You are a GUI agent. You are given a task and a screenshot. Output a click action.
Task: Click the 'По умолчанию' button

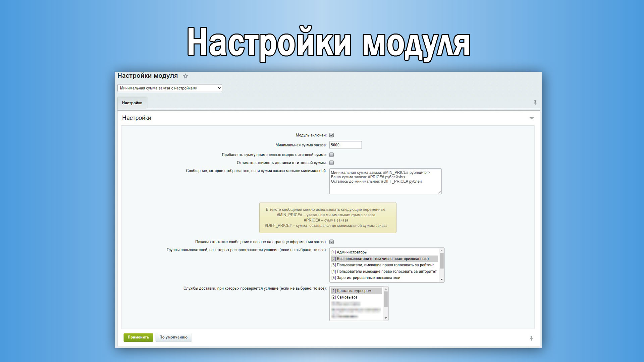pyautogui.click(x=173, y=337)
